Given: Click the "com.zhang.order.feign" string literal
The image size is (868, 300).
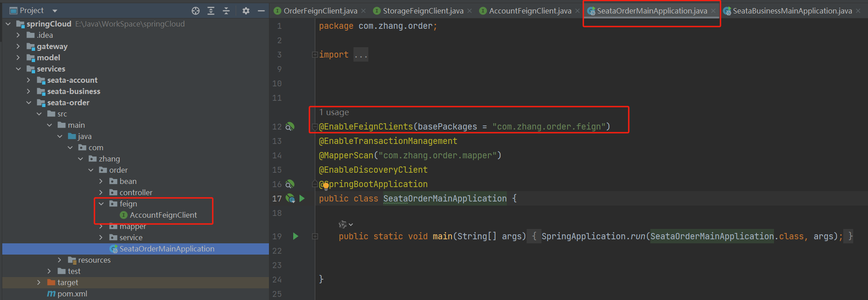Looking at the screenshot, I should pyautogui.click(x=549, y=127).
